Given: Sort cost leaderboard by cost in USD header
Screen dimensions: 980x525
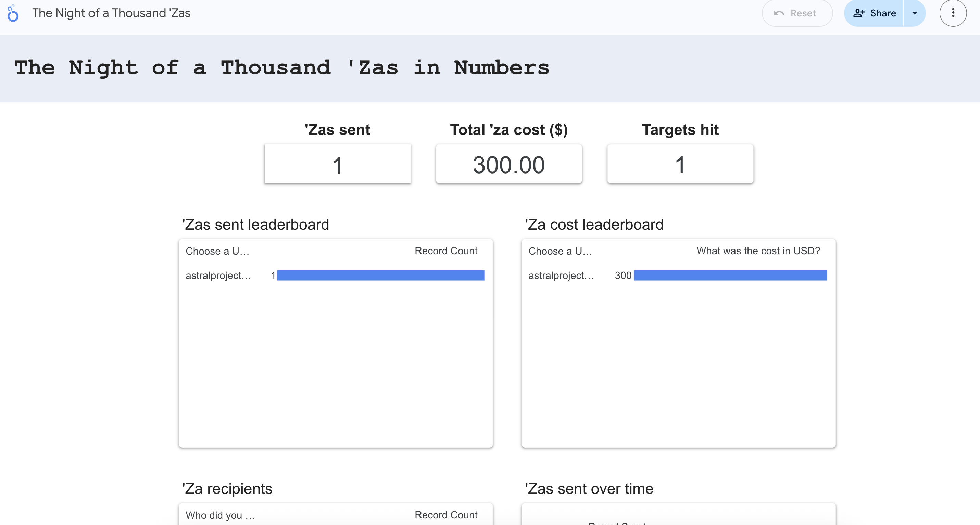Looking at the screenshot, I should 758,251.
